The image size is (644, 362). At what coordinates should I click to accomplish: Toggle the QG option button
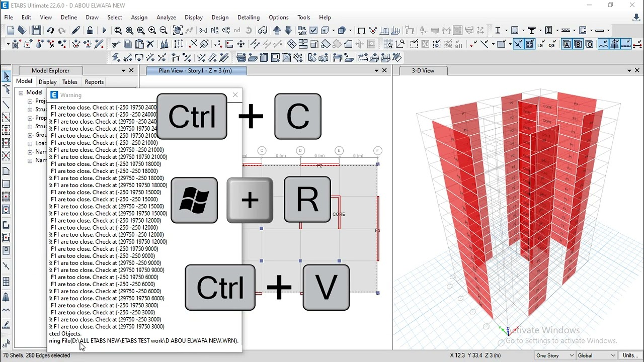tap(552, 44)
